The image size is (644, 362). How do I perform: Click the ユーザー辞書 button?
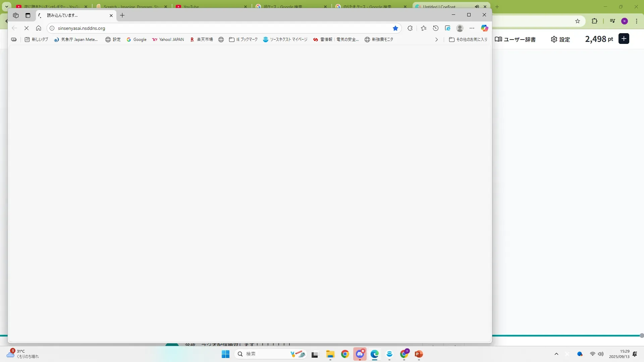click(x=515, y=39)
